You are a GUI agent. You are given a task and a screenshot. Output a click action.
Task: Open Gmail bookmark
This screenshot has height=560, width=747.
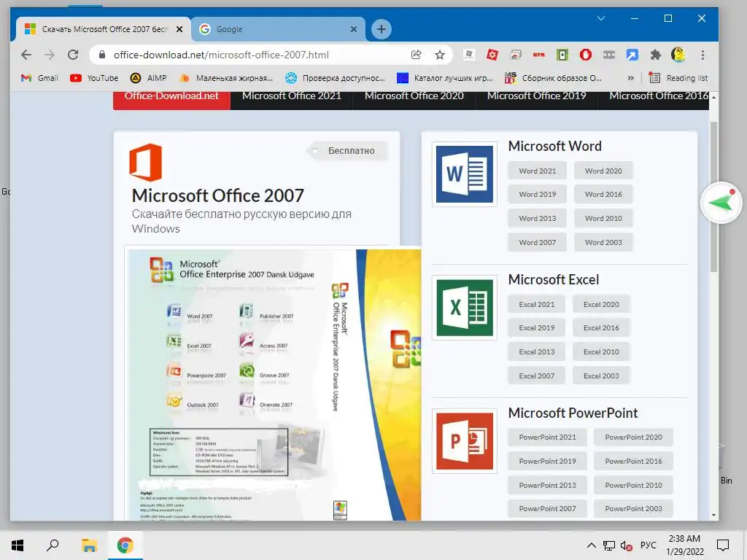click(x=39, y=77)
